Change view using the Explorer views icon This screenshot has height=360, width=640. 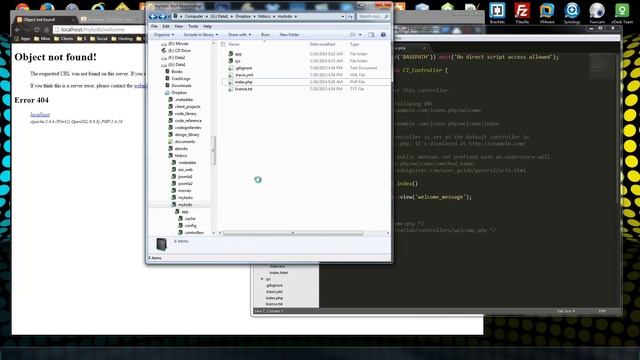353,35
